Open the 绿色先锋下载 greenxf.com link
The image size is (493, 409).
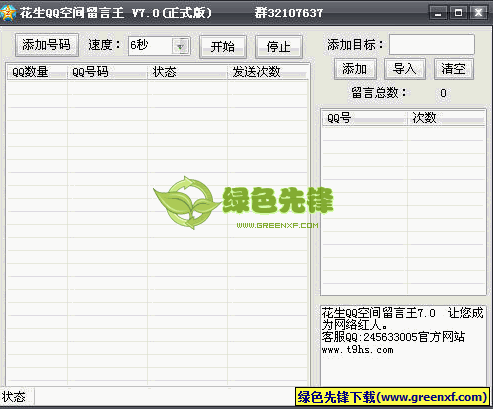tap(392, 397)
